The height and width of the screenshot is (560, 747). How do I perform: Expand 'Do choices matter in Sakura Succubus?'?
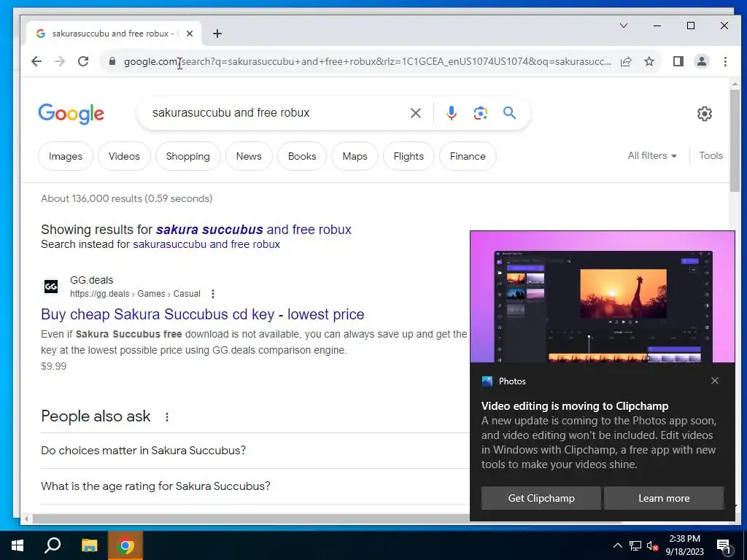[255, 451]
